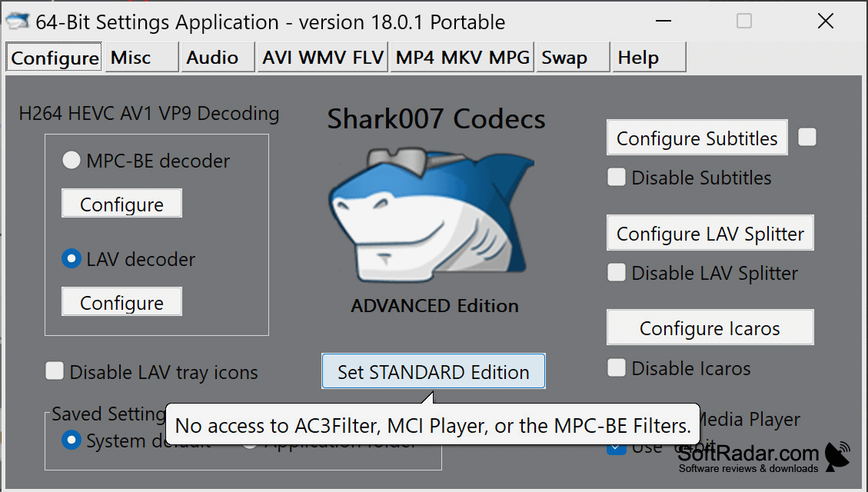
Task: Check Disable Subtitles
Action: [x=617, y=177]
